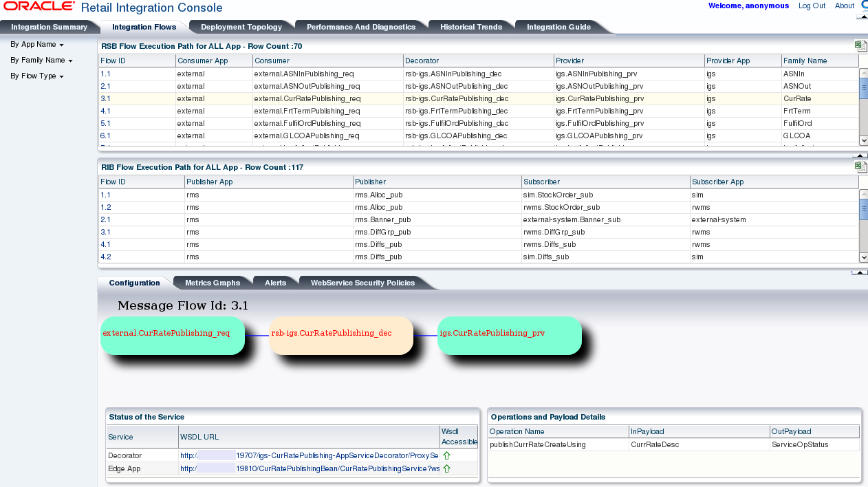This screenshot has height=487, width=868.
Task: Click the Decorator service accessible status arrow
Action: (x=446, y=455)
